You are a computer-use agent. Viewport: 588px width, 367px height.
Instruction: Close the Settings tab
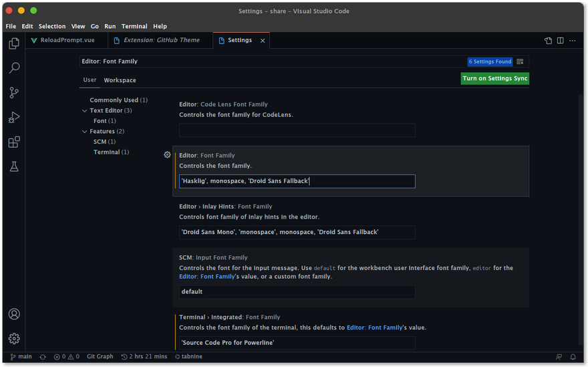pos(263,41)
